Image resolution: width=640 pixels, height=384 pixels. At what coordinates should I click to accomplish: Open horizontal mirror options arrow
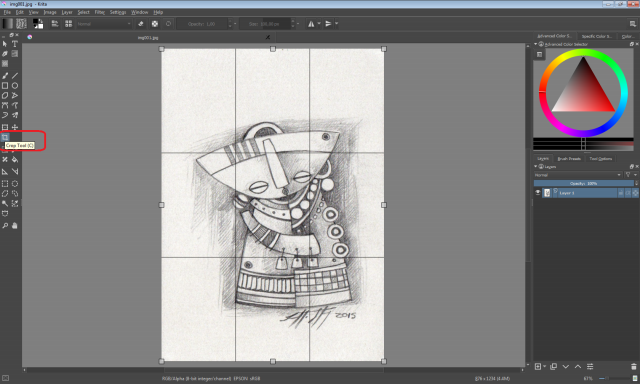319,24
